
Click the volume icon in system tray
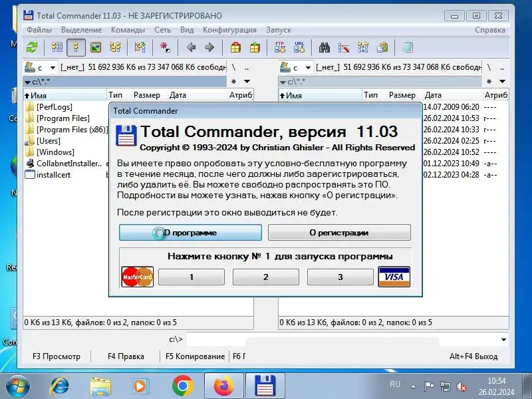[462, 386]
